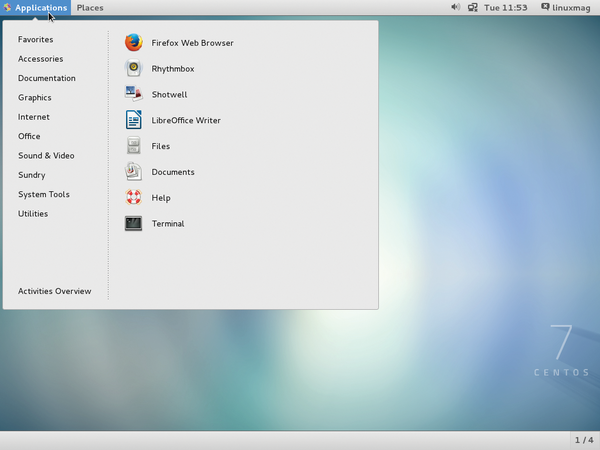This screenshot has height=450, width=600.
Task: Click the Documents app icon
Action: pos(134,171)
